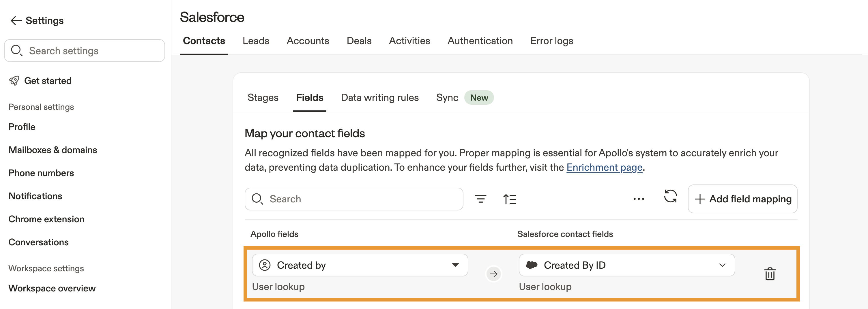Image resolution: width=868 pixels, height=309 pixels.
Task: Click the 'Salesforce contact fields' column header
Action: click(565, 234)
